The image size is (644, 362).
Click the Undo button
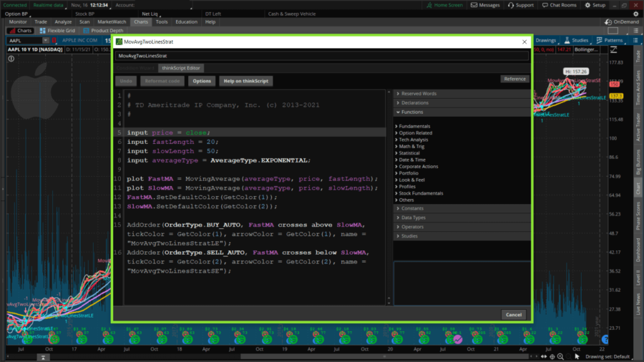click(x=126, y=81)
